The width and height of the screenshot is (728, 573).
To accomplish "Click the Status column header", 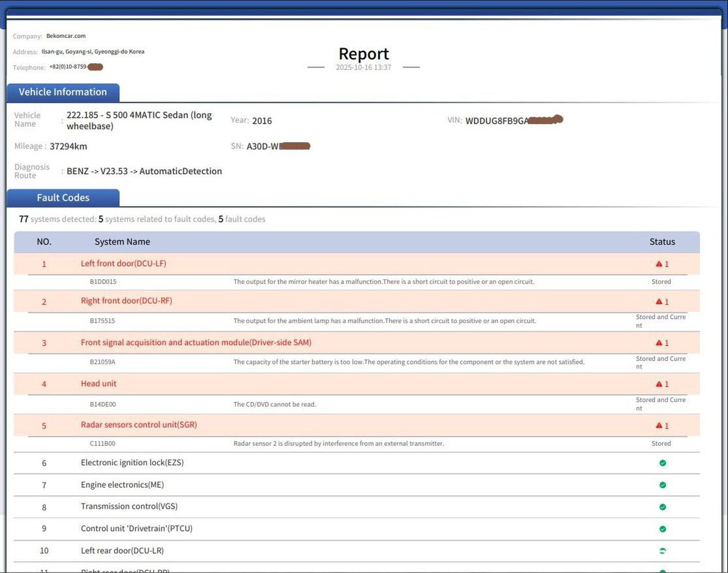I will point(662,242).
